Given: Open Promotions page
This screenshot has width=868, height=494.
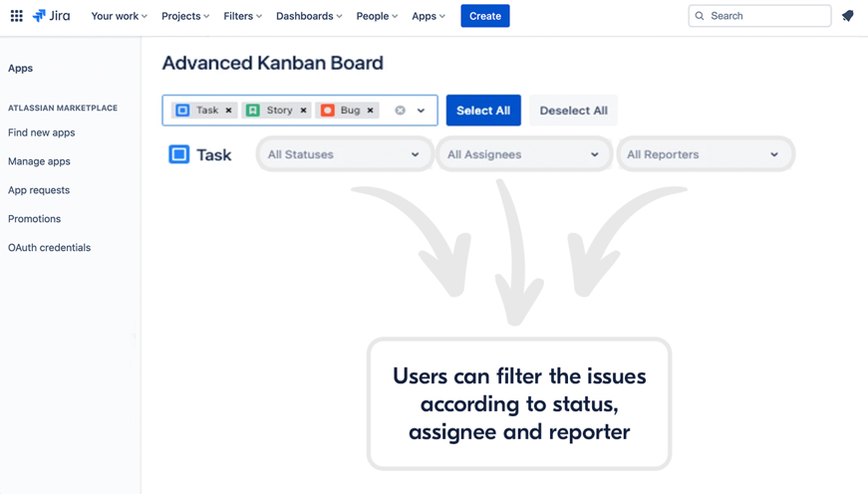Looking at the screenshot, I should (34, 219).
